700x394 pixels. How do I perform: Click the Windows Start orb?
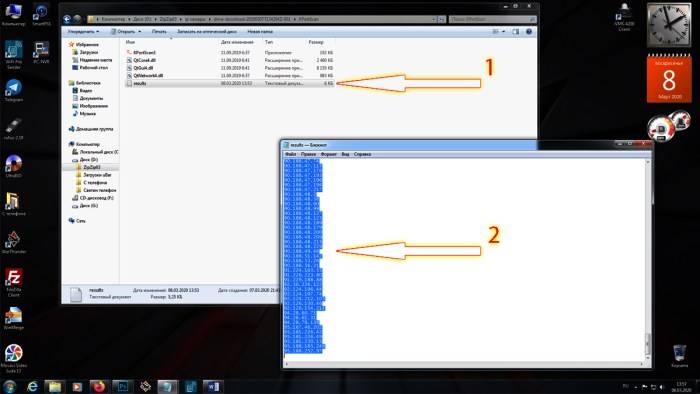9,386
